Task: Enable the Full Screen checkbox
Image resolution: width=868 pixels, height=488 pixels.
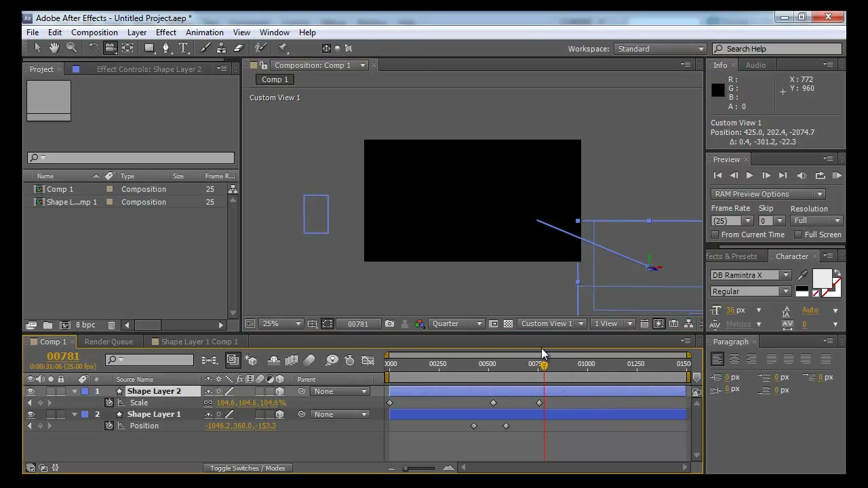Action: 797,235
